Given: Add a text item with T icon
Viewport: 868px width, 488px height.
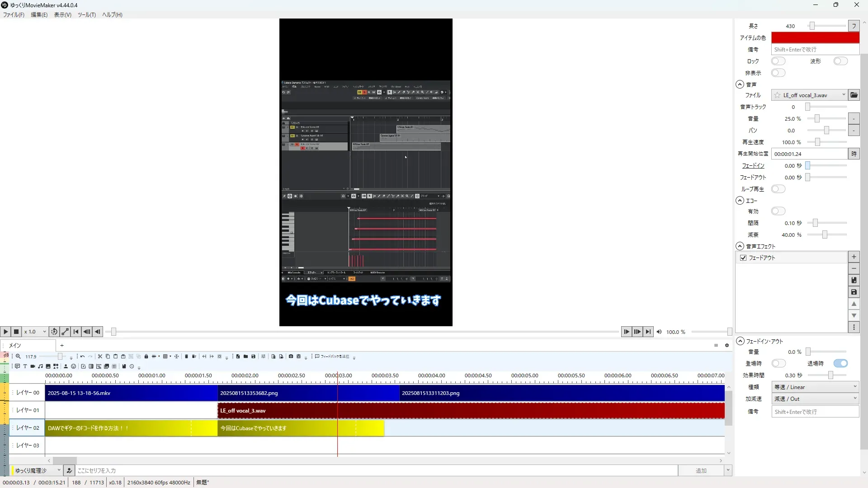Looking at the screenshot, I should point(25,366).
